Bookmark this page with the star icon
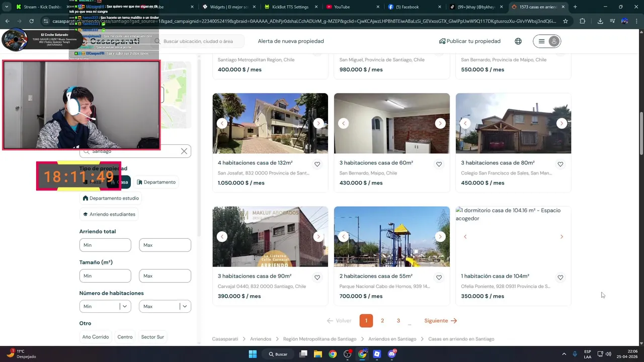The width and height of the screenshot is (644, 362). point(566,21)
